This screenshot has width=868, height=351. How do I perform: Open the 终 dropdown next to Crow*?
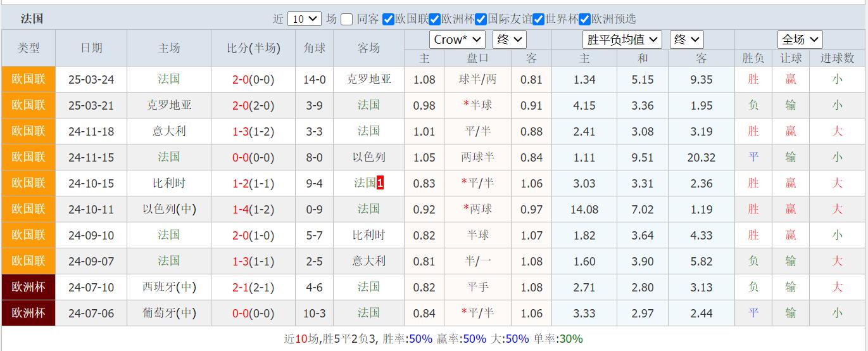coord(509,39)
